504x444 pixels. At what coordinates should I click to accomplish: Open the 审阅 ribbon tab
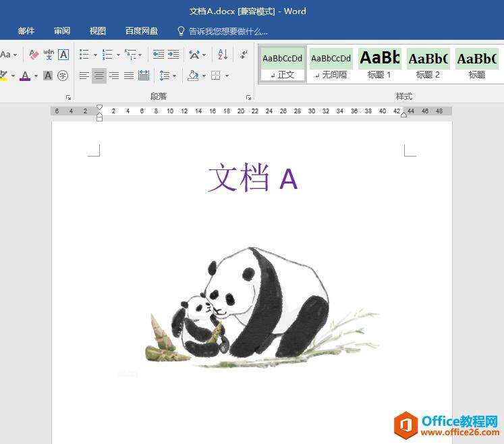(x=62, y=31)
